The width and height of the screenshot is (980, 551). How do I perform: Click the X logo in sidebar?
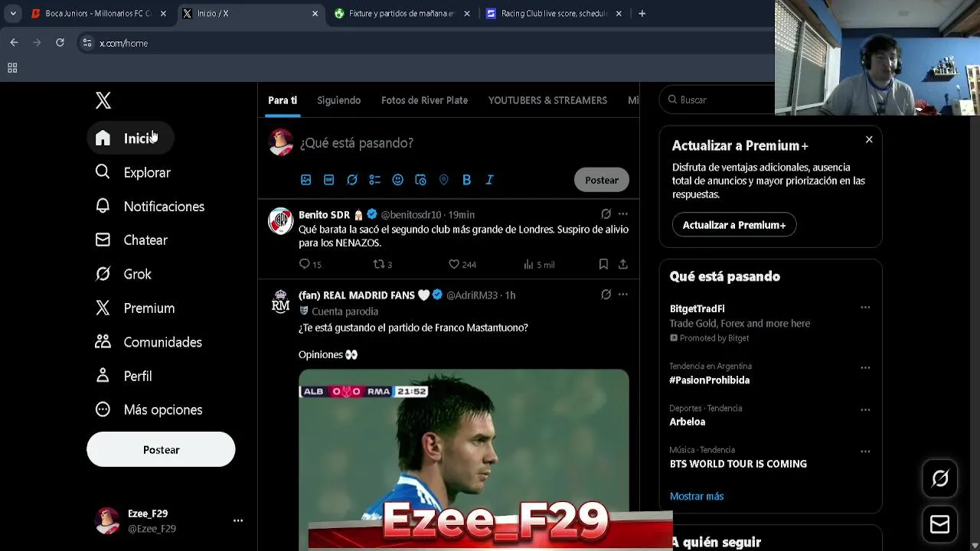(103, 100)
